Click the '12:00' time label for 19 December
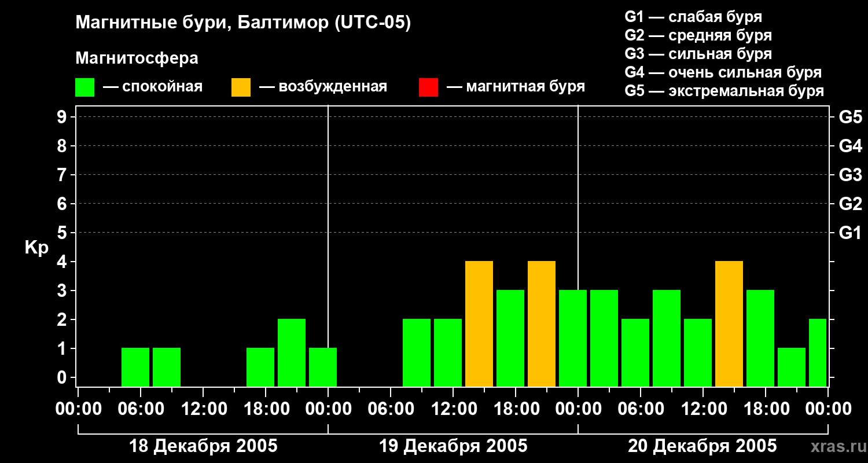Screen dimensions: 868x463 (453, 409)
